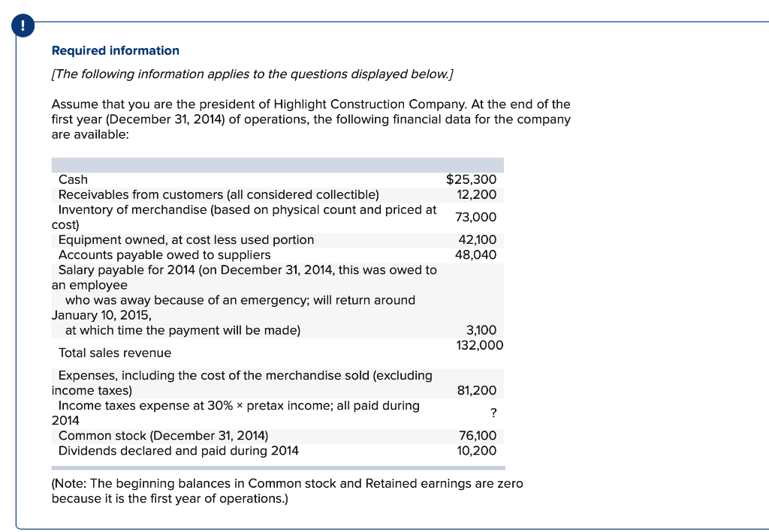The width and height of the screenshot is (769, 532).
Task: Select the $25,300 cash value
Action: point(471,179)
